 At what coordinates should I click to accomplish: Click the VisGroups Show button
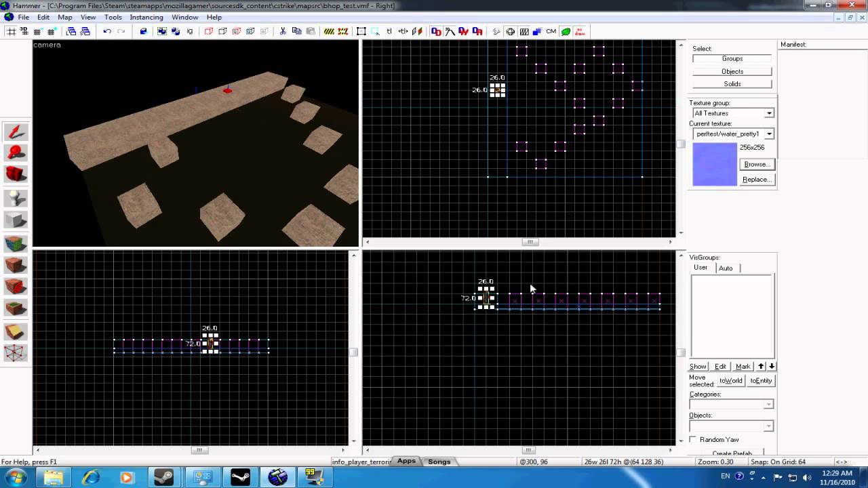pos(698,367)
